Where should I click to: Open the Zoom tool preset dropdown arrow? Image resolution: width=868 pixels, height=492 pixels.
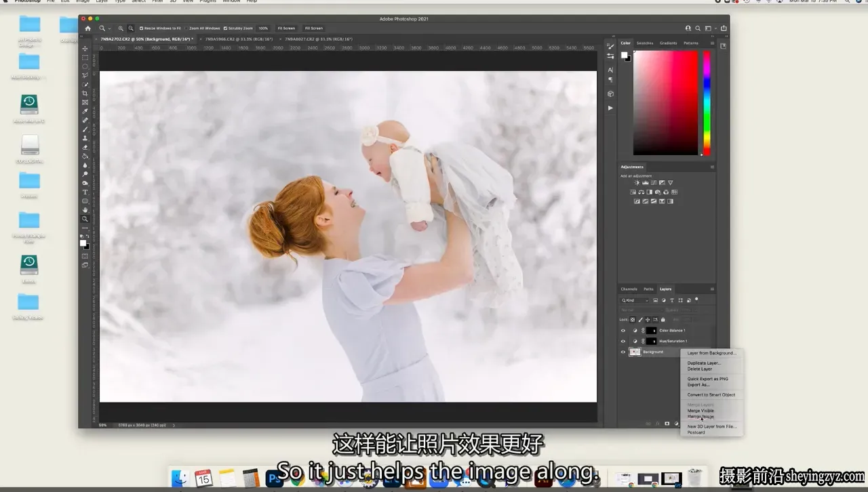coord(109,28)
